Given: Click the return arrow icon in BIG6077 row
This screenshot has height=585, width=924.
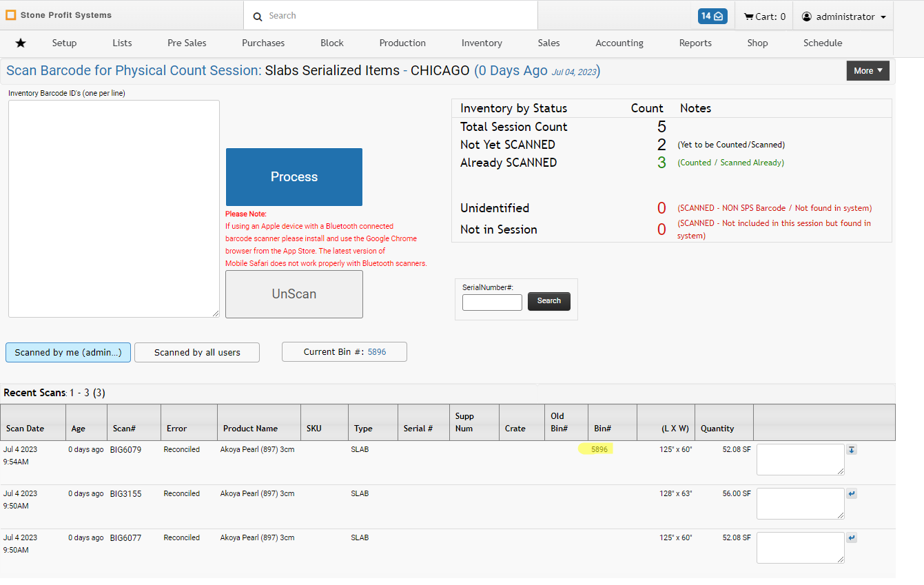Looking at the screenshot, I should pyautogui.click(x=852, y=538).
